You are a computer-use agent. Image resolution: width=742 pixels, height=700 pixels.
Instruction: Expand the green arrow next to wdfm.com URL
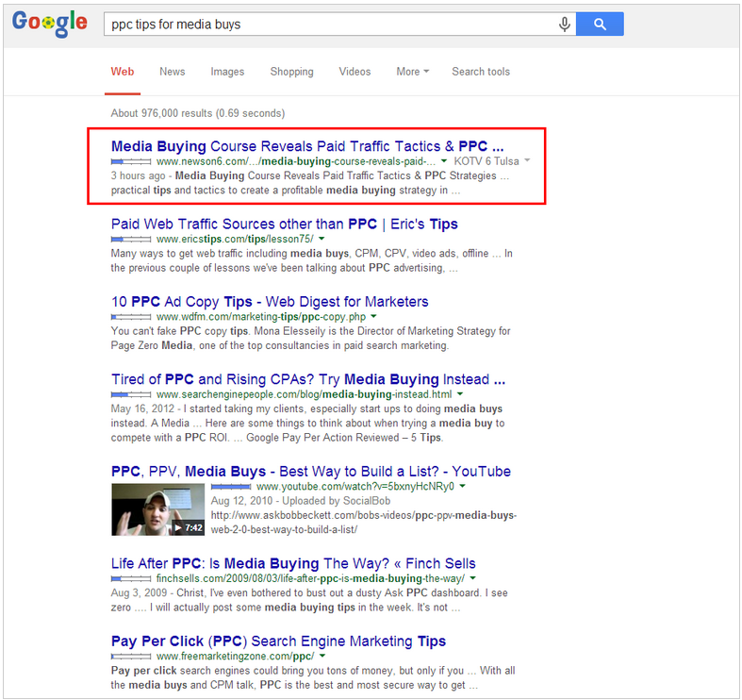click(x=374, y=316)
